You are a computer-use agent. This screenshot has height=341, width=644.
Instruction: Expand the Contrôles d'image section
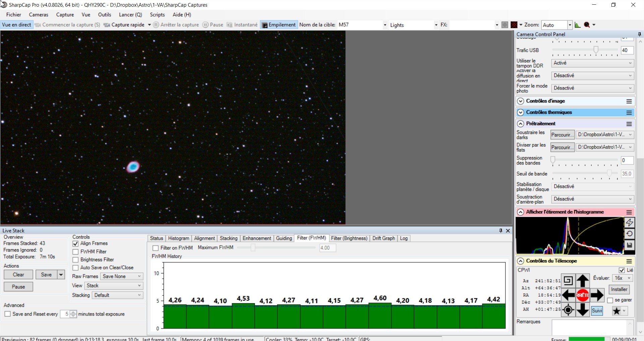[575, 101]
